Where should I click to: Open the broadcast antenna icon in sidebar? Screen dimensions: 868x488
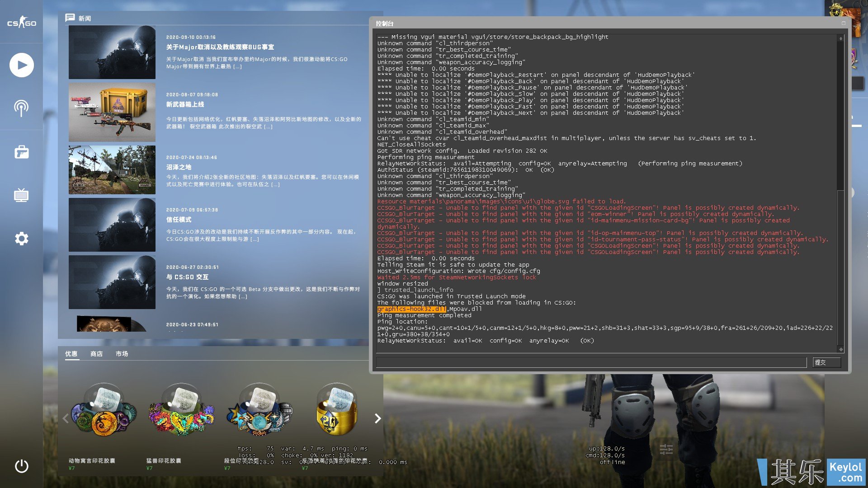(x=21, y=108)
